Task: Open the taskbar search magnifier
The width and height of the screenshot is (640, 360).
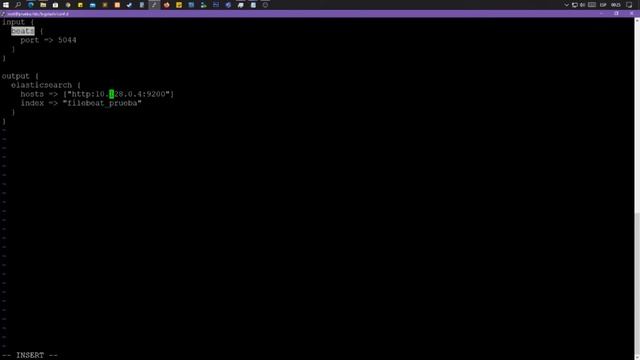Action: click(18, 5)
